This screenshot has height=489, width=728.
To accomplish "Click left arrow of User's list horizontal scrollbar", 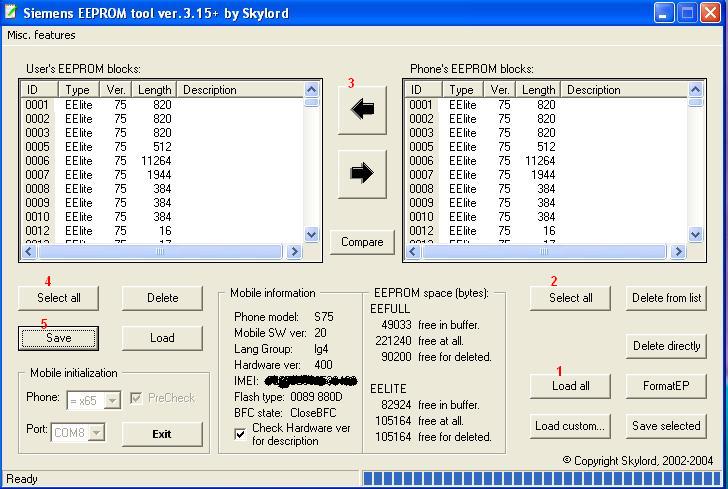I will [29, 252].
